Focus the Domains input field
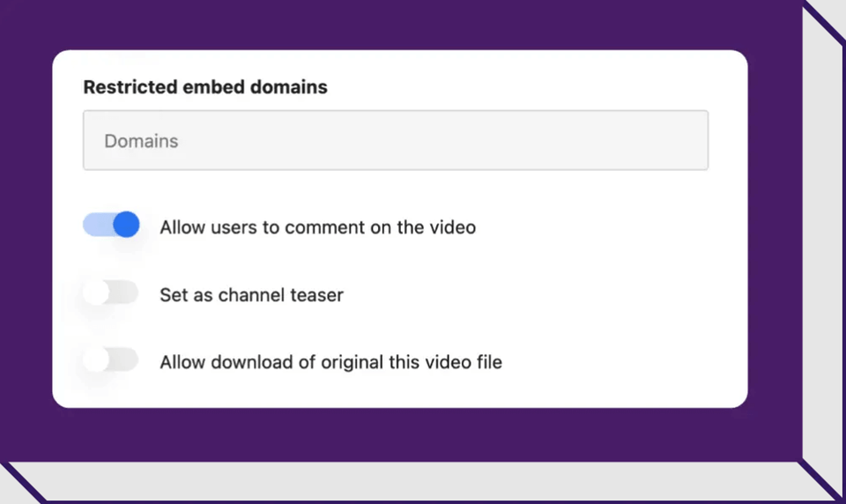The image size is (846, 504). pos(396,140)
